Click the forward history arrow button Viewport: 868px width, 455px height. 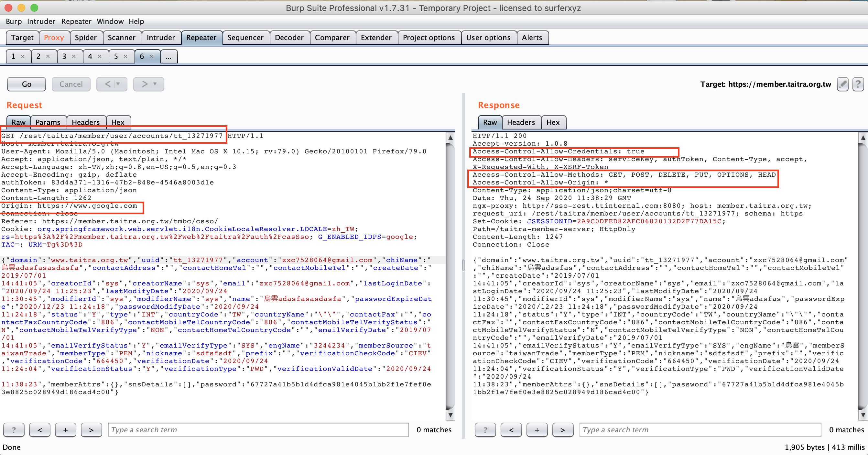145,84
